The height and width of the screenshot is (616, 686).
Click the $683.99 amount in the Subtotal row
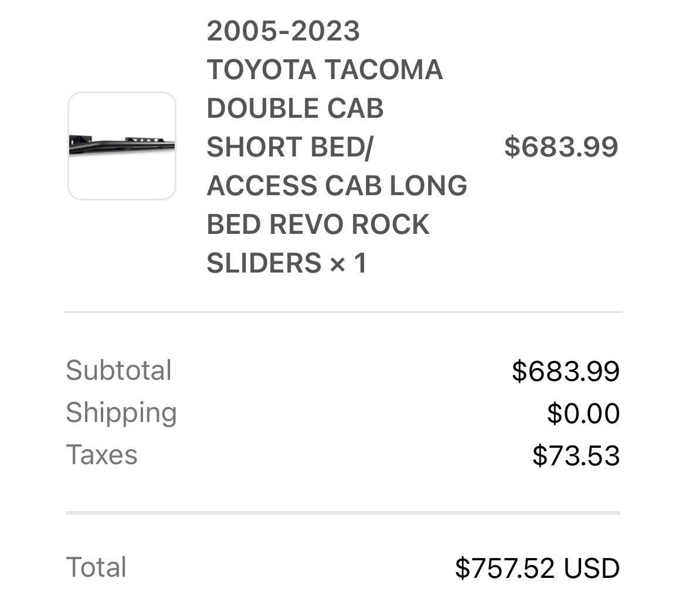tap(566, 371)
